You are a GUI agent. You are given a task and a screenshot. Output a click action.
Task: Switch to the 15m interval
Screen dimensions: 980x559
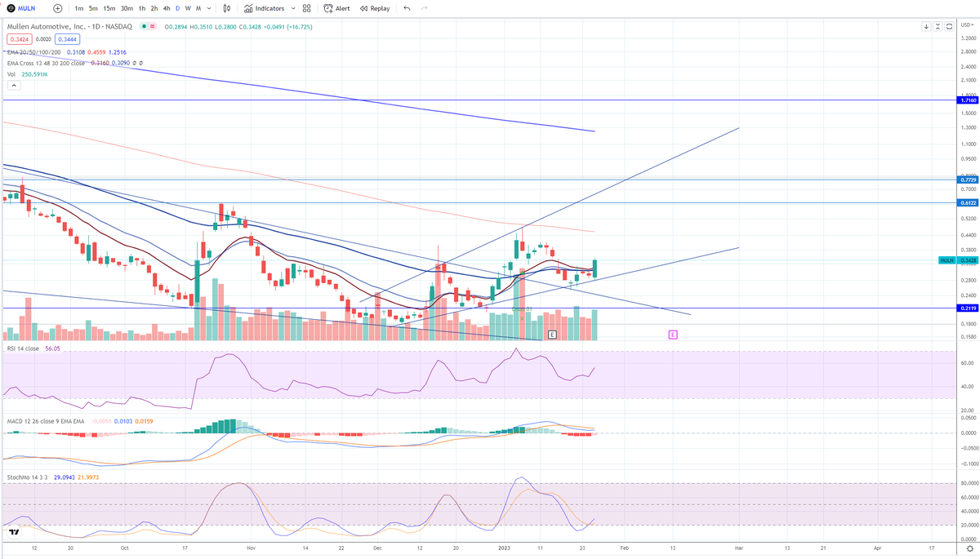(x=109, y=8)
